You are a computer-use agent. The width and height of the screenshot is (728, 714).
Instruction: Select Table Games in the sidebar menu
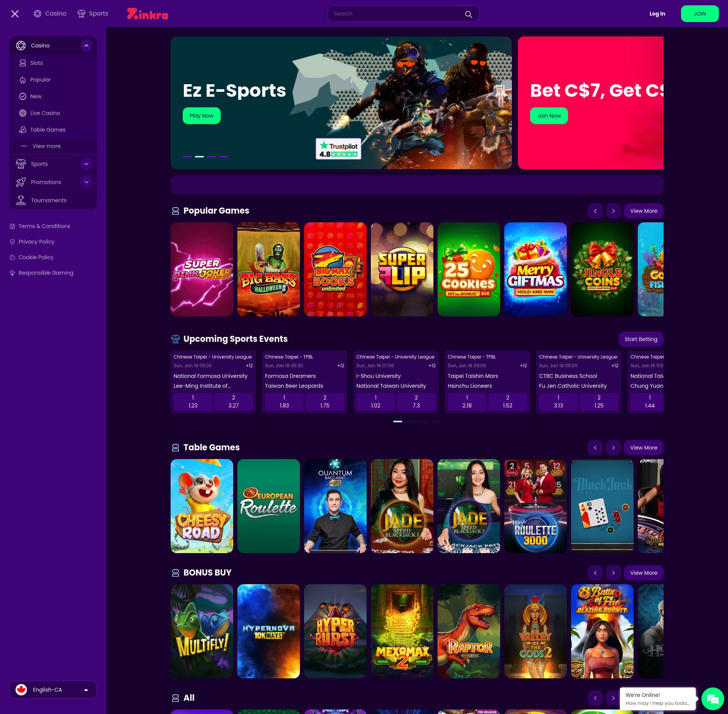(x=48, y=130)
